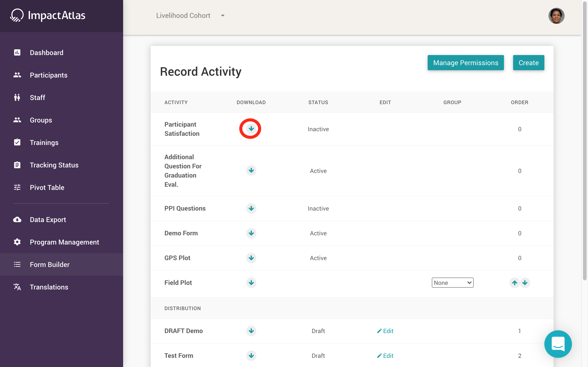
Task: Download the Participant Satisfaction form
Action: click(x=251, y=129)
